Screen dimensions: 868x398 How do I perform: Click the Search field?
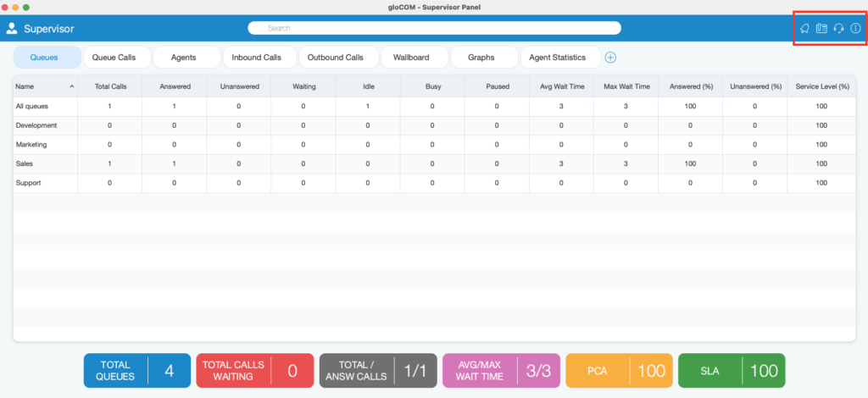[x=435, y=28]
